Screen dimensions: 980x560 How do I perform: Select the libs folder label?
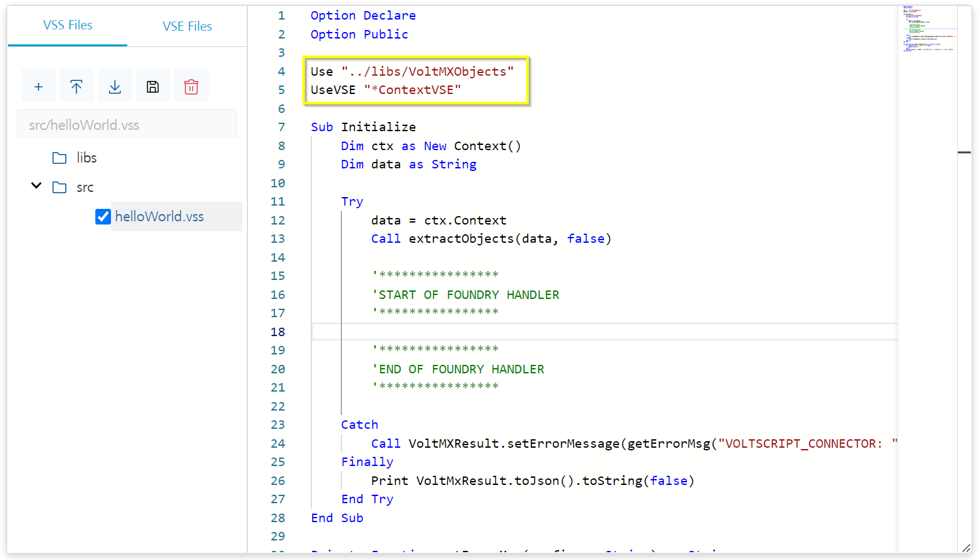point(86,158)
